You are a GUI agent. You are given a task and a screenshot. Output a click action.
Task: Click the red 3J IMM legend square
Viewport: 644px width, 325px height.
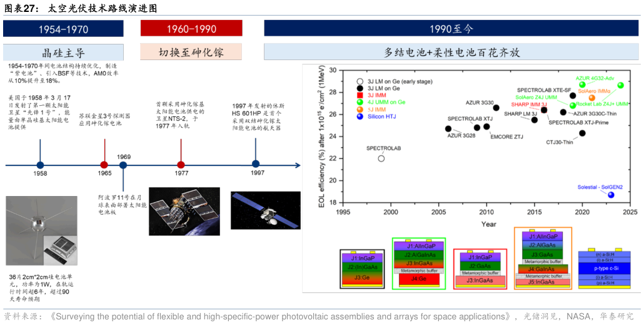(x=360, y=95)
